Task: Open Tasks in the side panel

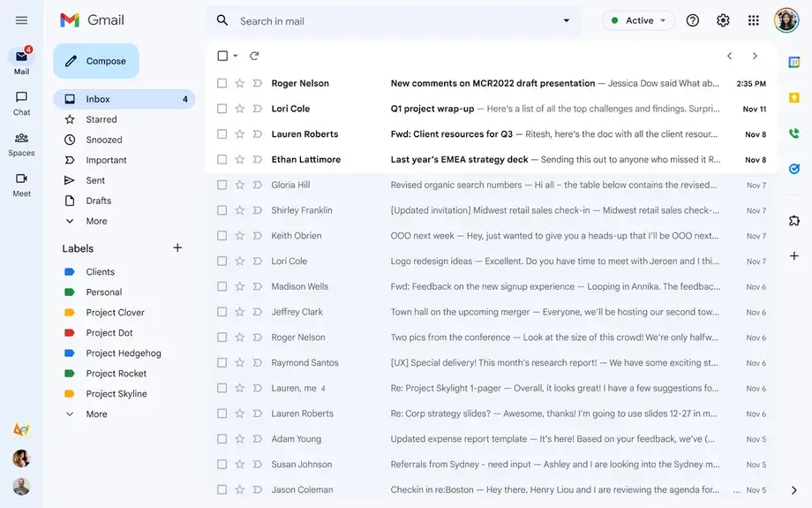Action: [793, 169]
